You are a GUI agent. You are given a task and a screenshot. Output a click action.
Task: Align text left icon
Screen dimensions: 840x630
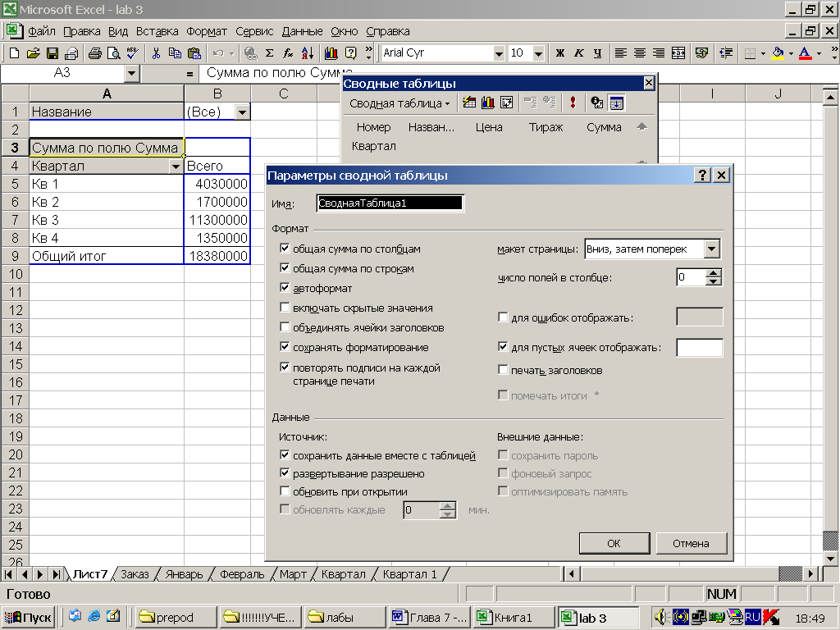coord(620,53)
